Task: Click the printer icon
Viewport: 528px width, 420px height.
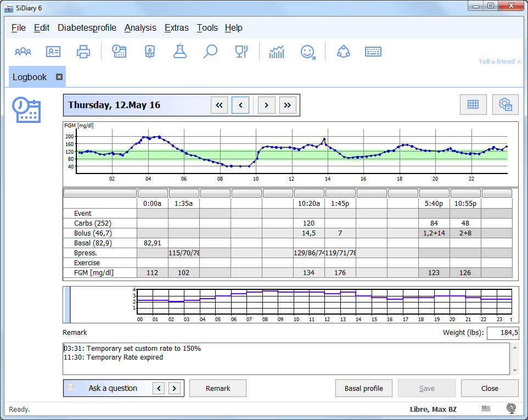Action: tap(83, 52)
